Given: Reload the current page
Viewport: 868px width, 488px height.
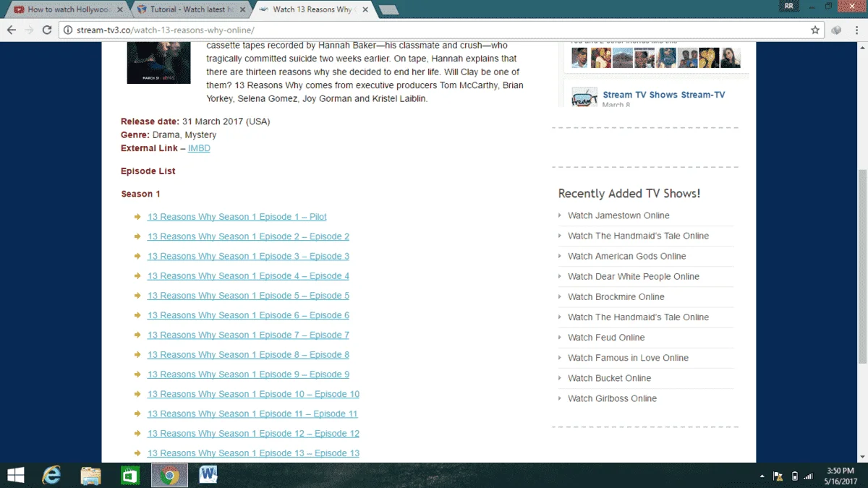Looking at the screenshot, I should click(x=48, y=30).
